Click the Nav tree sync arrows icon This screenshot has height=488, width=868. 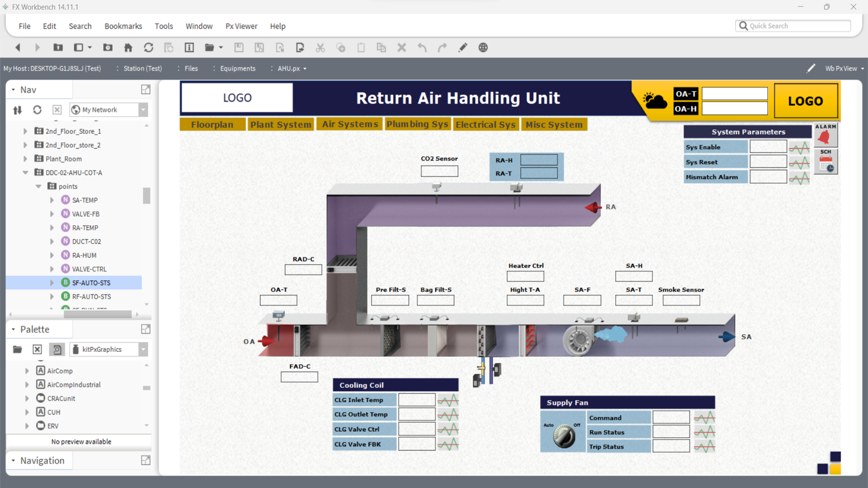[x=17, y=110]
